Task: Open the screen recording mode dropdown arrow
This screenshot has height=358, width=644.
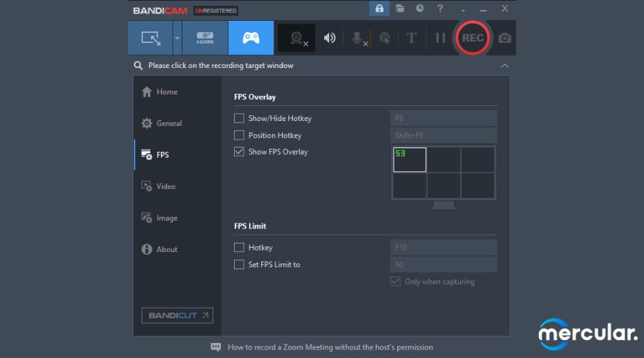Action: click(177, 38)
